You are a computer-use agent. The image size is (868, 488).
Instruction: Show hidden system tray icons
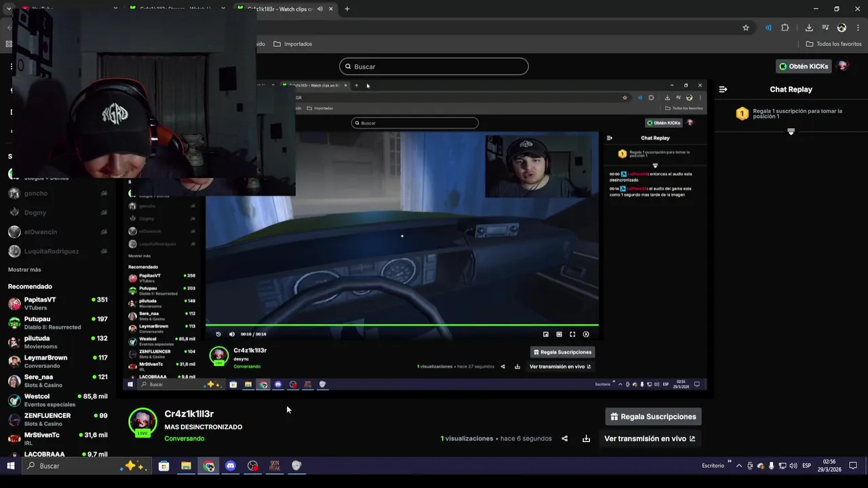click(738, 466)
